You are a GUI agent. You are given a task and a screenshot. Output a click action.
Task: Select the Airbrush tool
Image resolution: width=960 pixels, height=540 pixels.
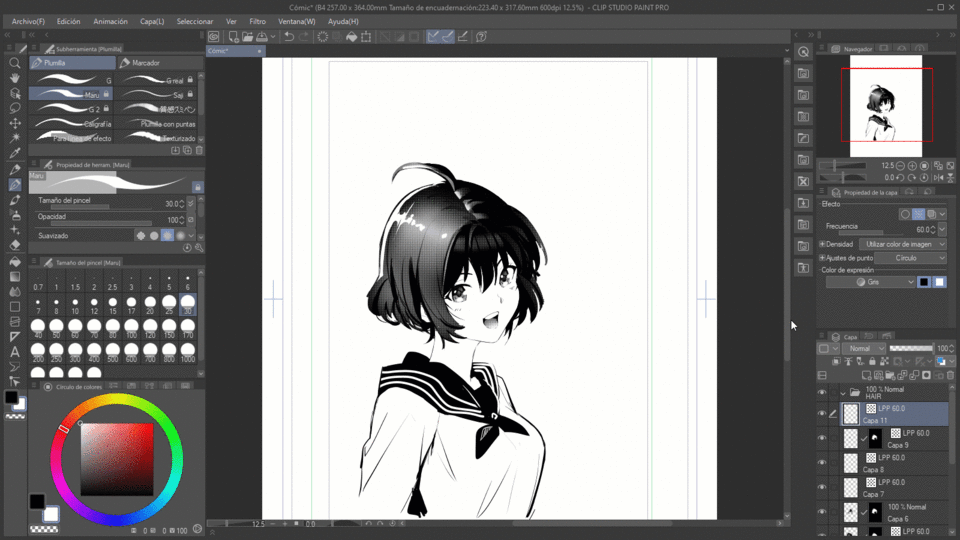(15, 215)
